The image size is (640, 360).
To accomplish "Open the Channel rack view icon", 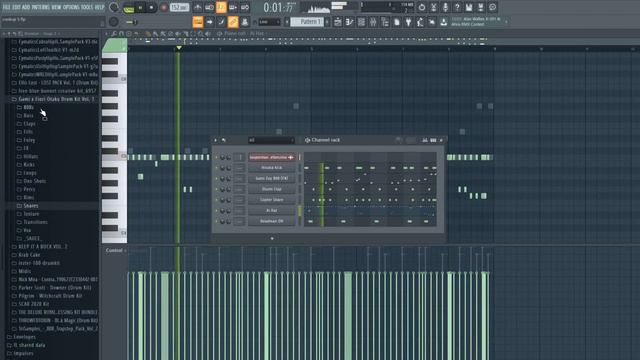I will (361, 22).
